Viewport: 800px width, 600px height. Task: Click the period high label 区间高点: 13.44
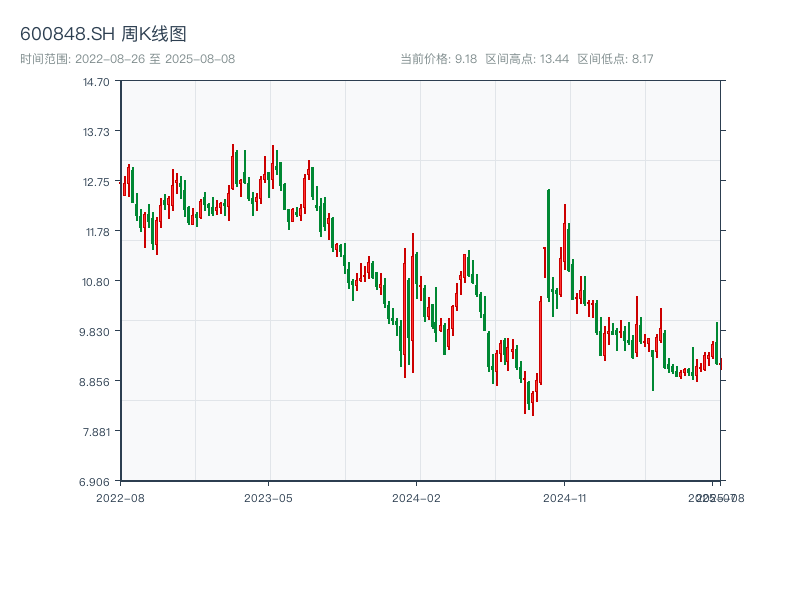click(527, 59)
